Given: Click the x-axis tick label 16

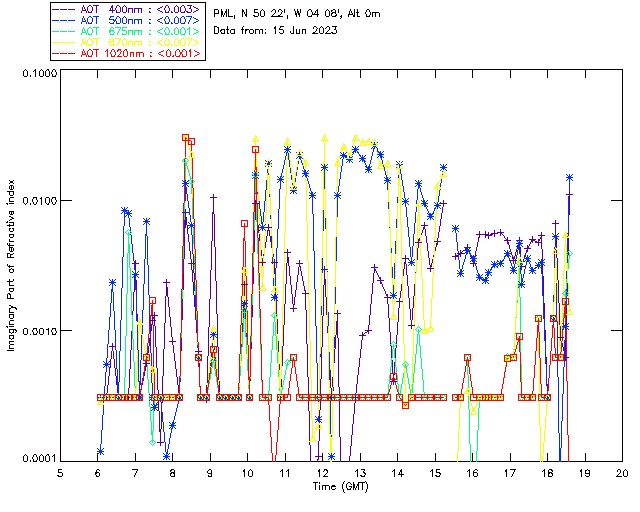Looking at the screenshot, I should pyautogui.click(x=473, y=473).
